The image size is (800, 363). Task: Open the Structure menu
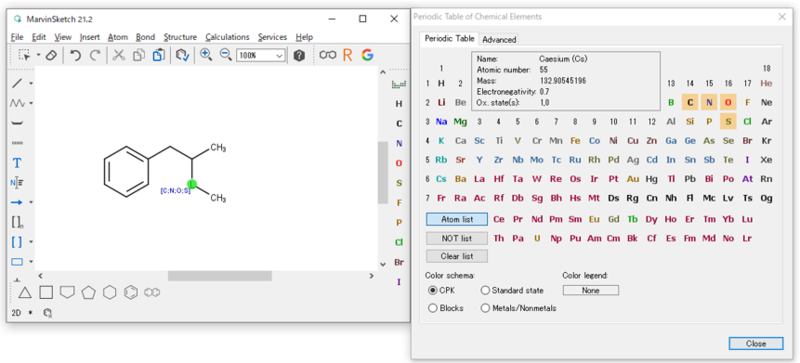pyautogui.click(x=180, y=37)
